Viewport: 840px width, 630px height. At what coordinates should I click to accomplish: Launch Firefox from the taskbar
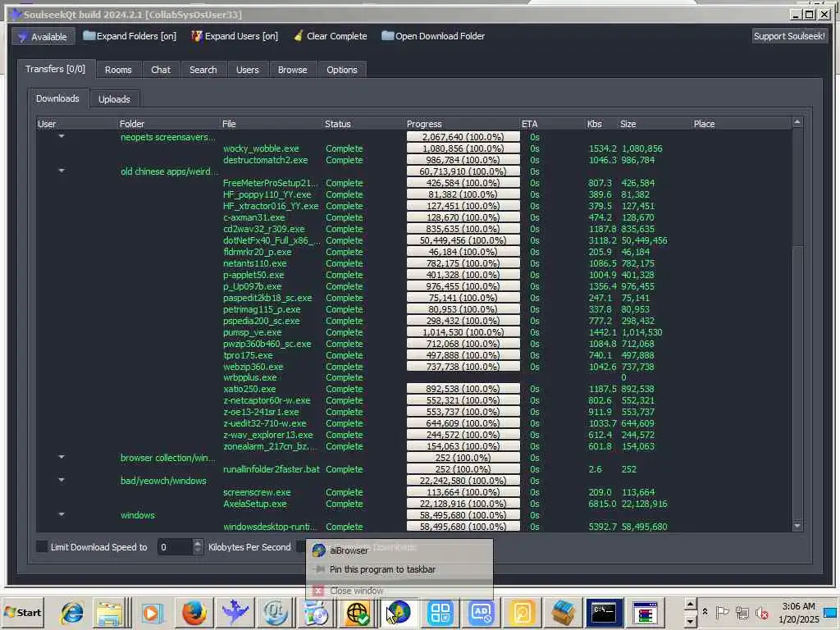coord(194,612)
